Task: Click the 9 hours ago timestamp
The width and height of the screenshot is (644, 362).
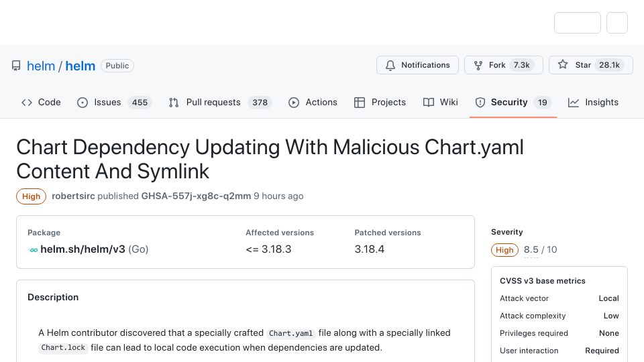Action: pos(278,196)
